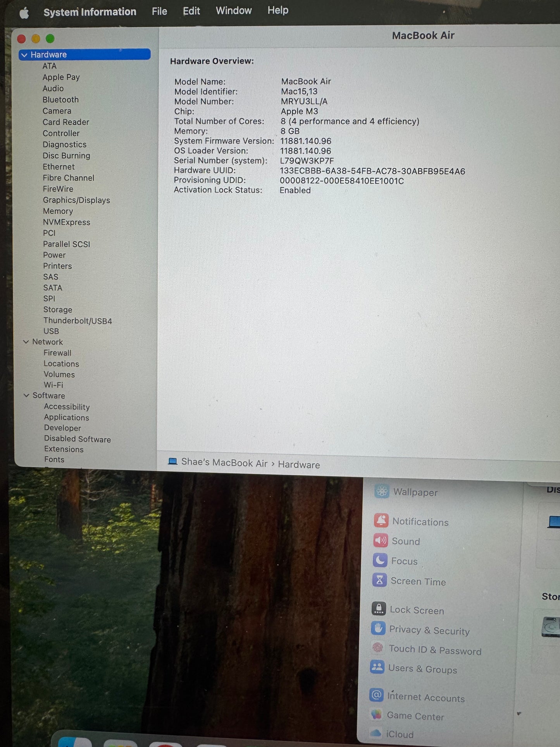Screen dimensions: 560x747
Task: Select Printers in the sidebar
Action: click(58, 266)
